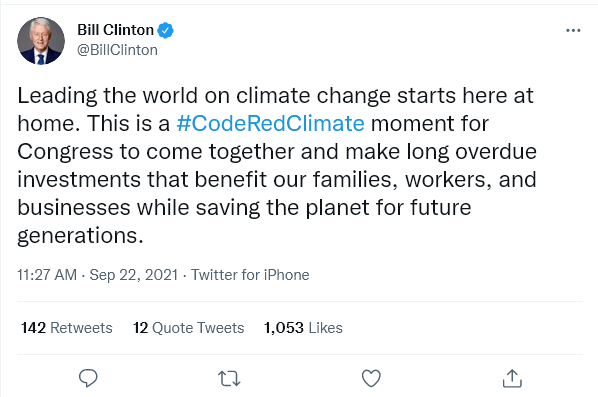Screen dimensions: 598x397
Task: Click the word businesses in the tweet
Action: tap(74, 208)
